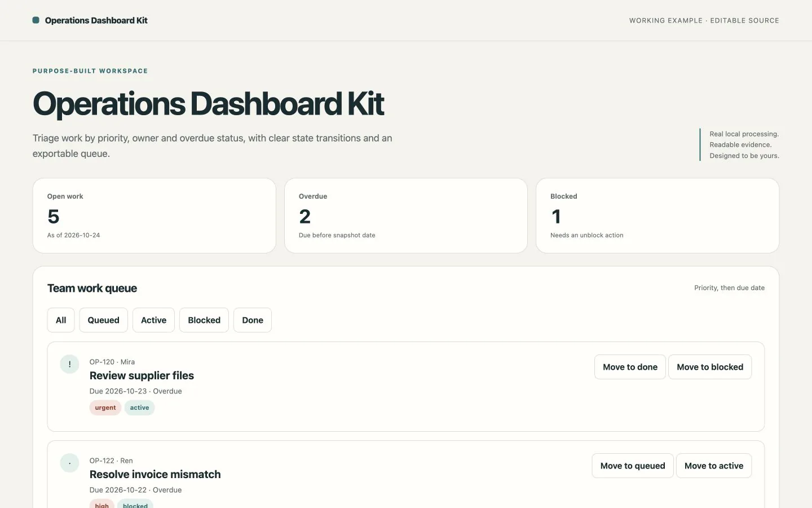This screenshot has width=812, height=508.
Task: Click the text 'OP-122 · Ren'
Action: 111,461
